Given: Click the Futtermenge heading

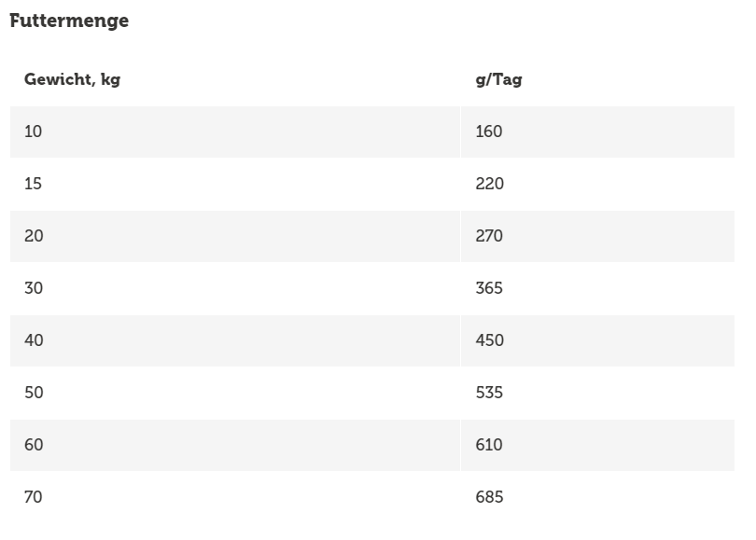Looking at the screenshot, I should tap(69, 21).
